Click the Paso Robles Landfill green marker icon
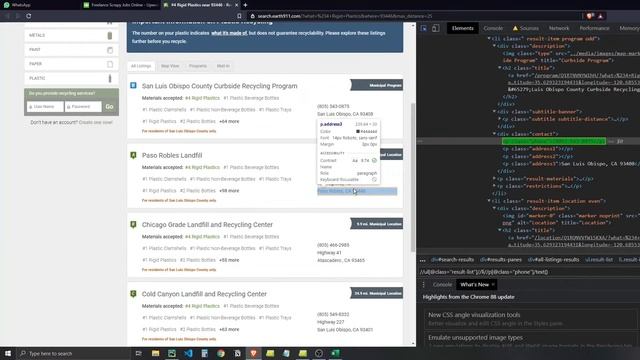Screen dimensions: 640x360 [133, 155]
